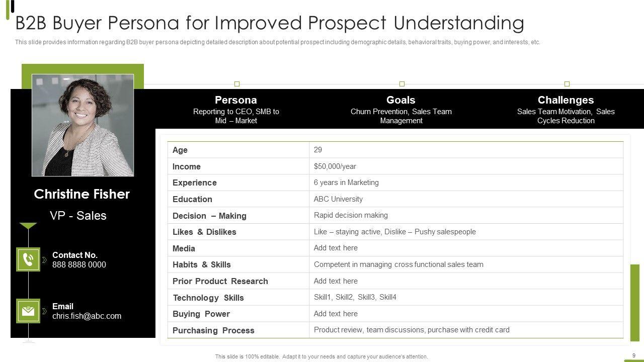The width and height of the screenshot is (644, 362).
Task: Click the Media 'Add text here' field
Action: pos(336,248)
